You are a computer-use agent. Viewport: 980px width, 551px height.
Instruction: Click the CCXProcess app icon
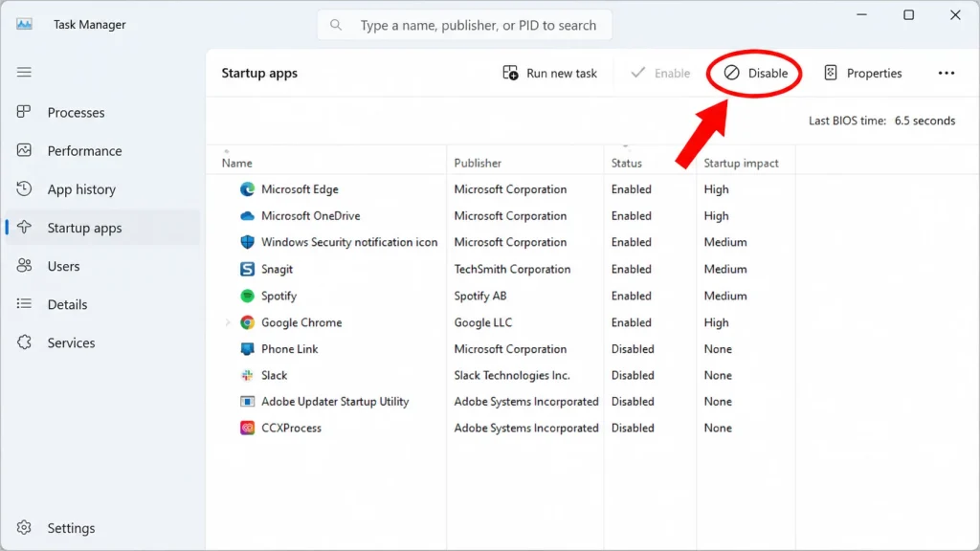pyautogui.click(x=248, y=428)
